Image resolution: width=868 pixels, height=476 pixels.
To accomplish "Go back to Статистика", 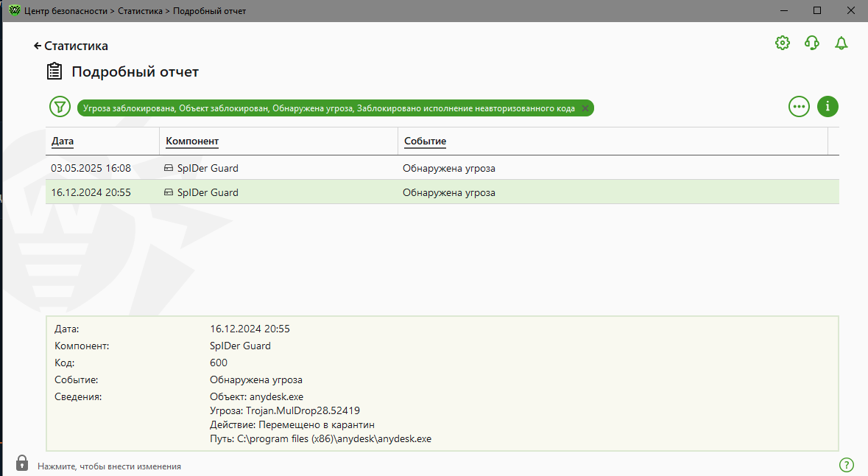I will tap(70, 46).
